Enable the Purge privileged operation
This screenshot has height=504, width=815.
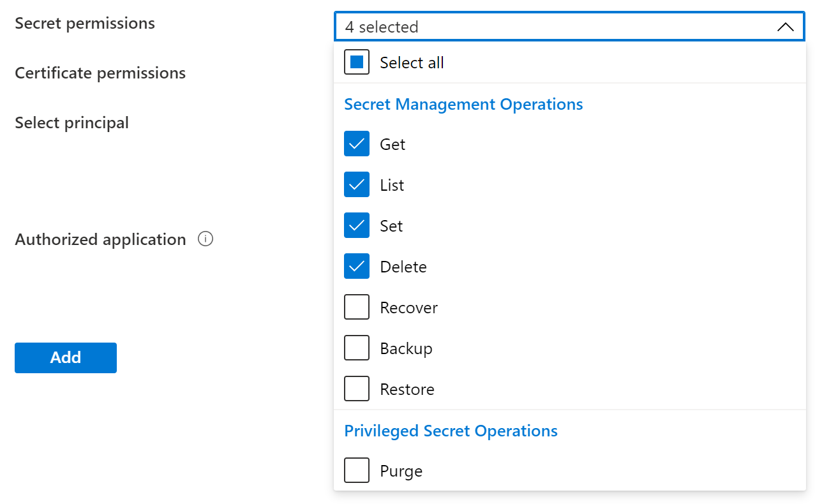(356, 470)
